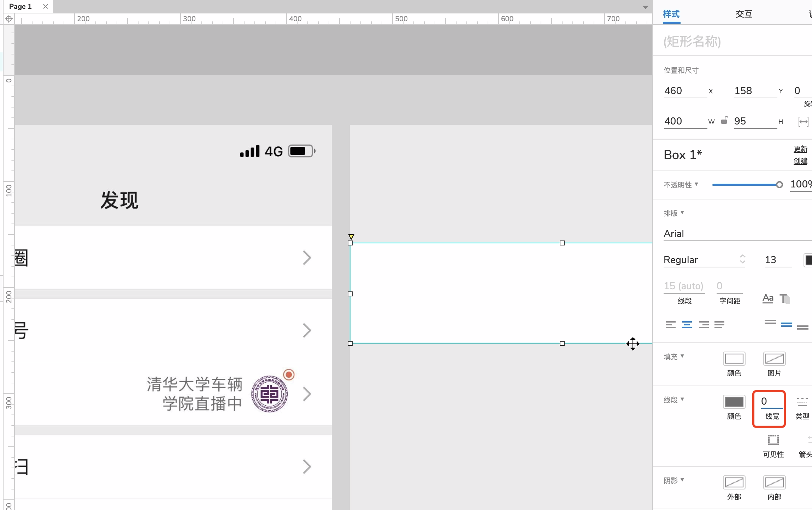Click the border visibility icon

pyautogui.click(x=773, y=440)
